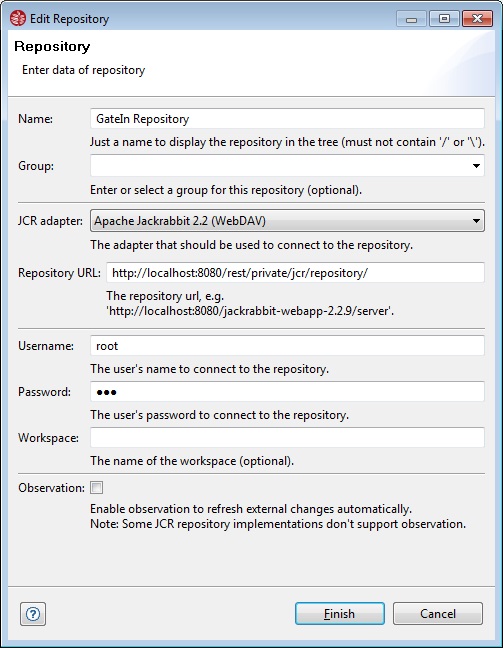Click the red app icon in title bar
Screen dimensions: 503x648
coord(18,19)
